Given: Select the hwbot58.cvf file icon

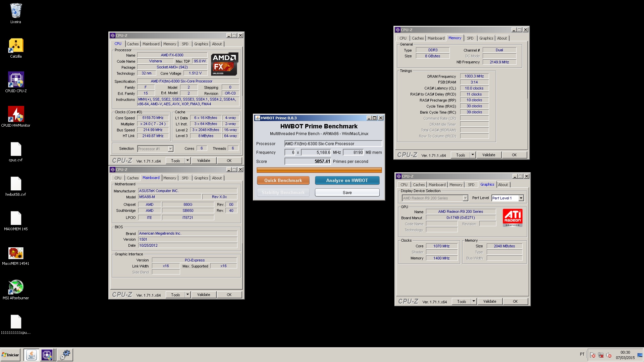Looking at the screenshot, I should (x=16, y=184).
